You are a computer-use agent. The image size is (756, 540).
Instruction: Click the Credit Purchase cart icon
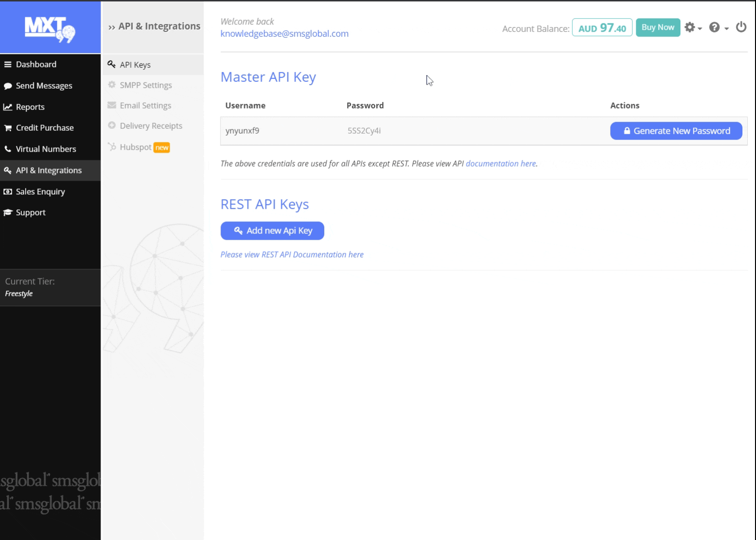pyautogui.click(x=8, y=128)
